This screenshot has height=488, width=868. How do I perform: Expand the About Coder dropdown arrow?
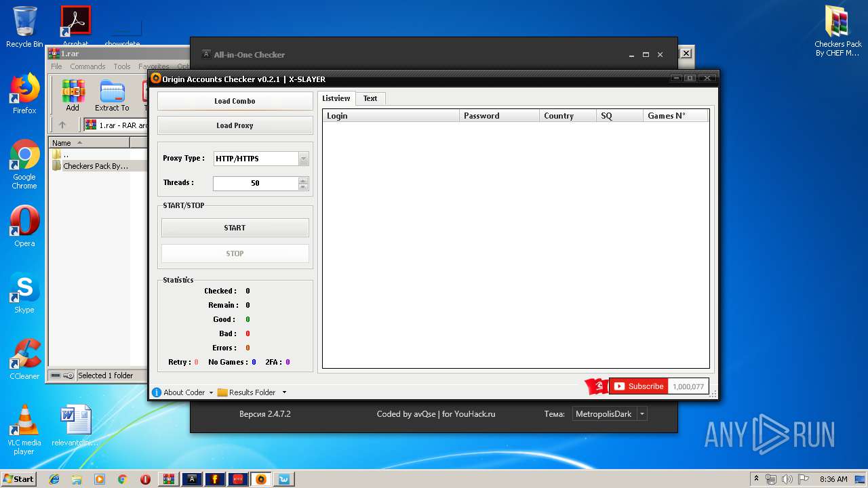(x=211, y=392)
